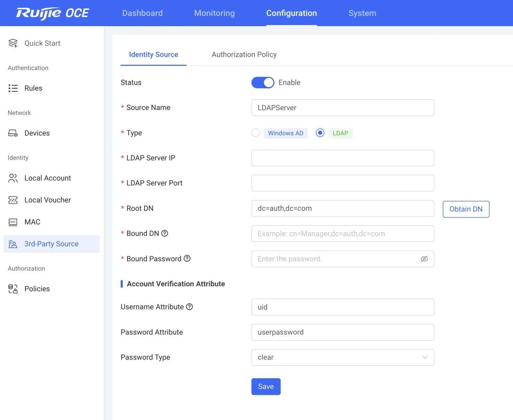Open the Monitoring top menu
The width and height of the screenshot is (513, 420).
tap(214, 13)
